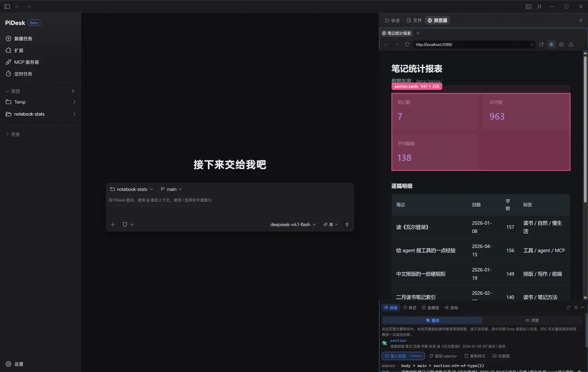Send the prompt with the up arrow
Screen dimensions: 588x372
pos(347,224)
